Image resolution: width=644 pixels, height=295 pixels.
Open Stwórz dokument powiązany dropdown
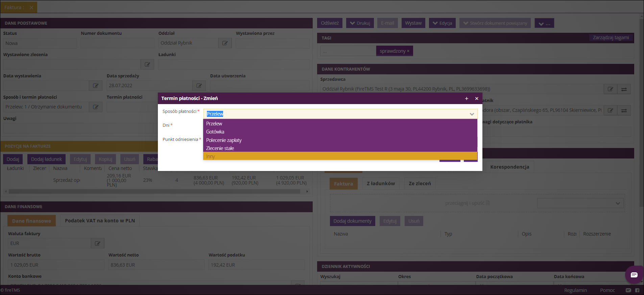495,23
